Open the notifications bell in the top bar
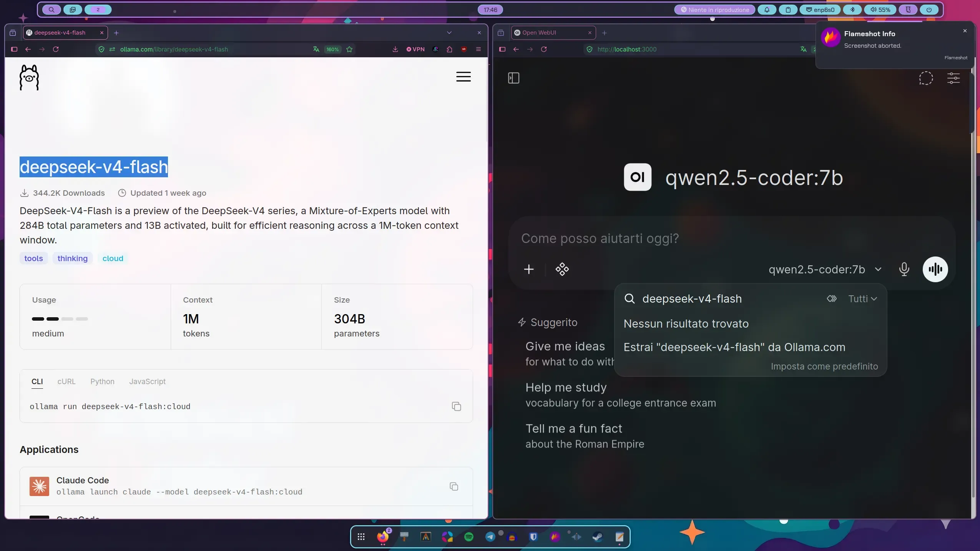Image resolution: width=980 pixels, height=551 pixels. click(x=767, y=10)
